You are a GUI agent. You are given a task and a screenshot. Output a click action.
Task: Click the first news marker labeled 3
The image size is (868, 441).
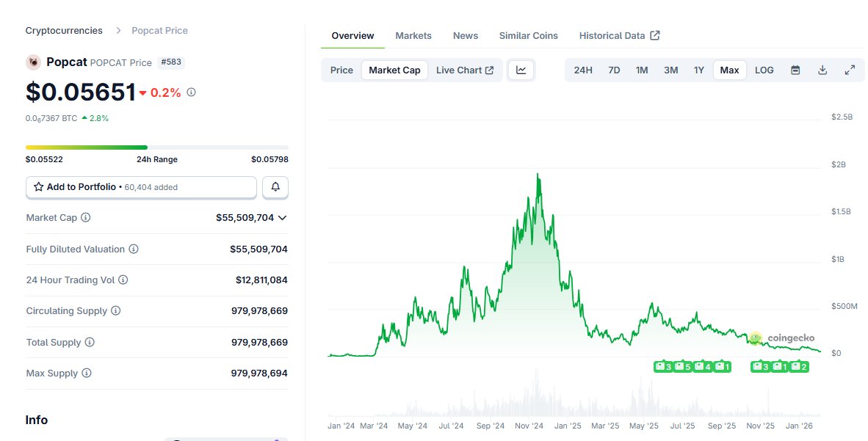point(663,366)
